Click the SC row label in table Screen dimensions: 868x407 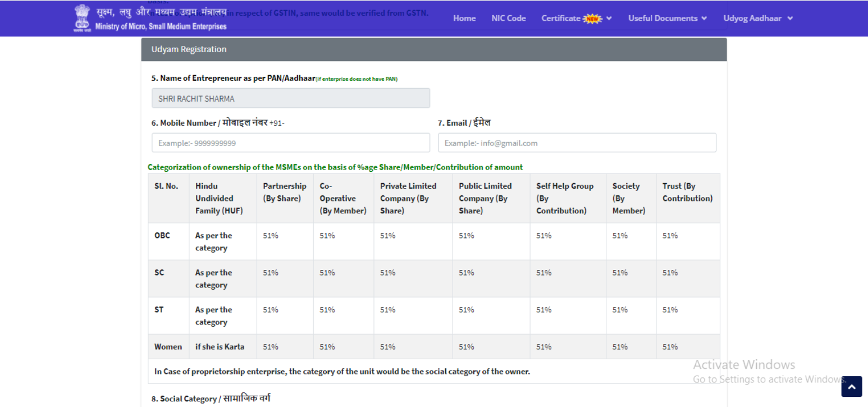click(x=159, y=273)
